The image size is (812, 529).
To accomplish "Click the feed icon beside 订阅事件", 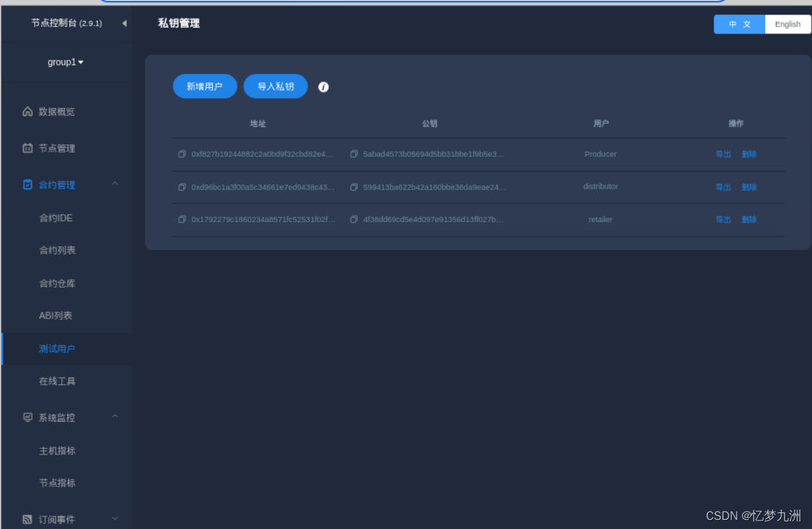I will [x=27, y=519].
